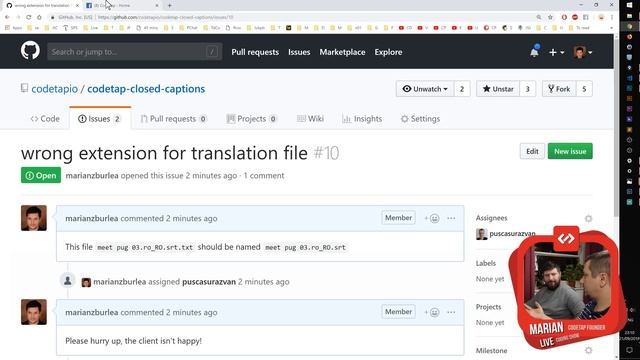The height and width of the screenshot is (360, 640).
Task: Open the Windows Start button
Action: coord(629,5)
